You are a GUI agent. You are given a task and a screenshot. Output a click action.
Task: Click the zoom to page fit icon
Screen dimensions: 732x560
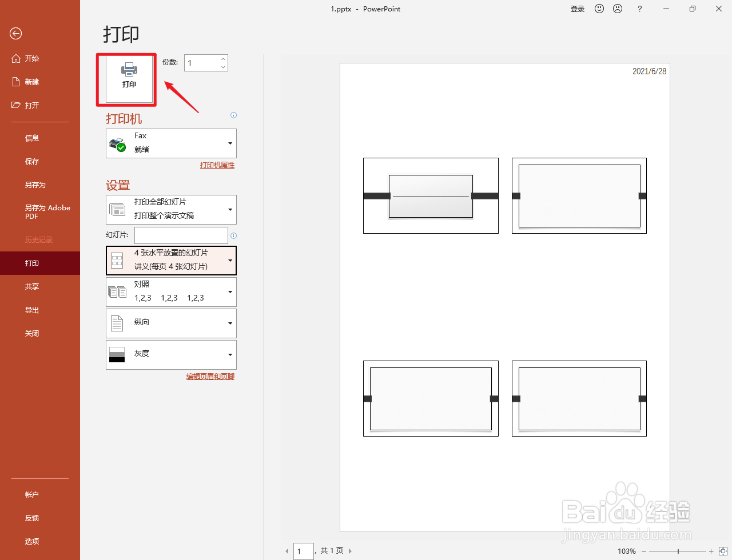click(x=723, y=551)
